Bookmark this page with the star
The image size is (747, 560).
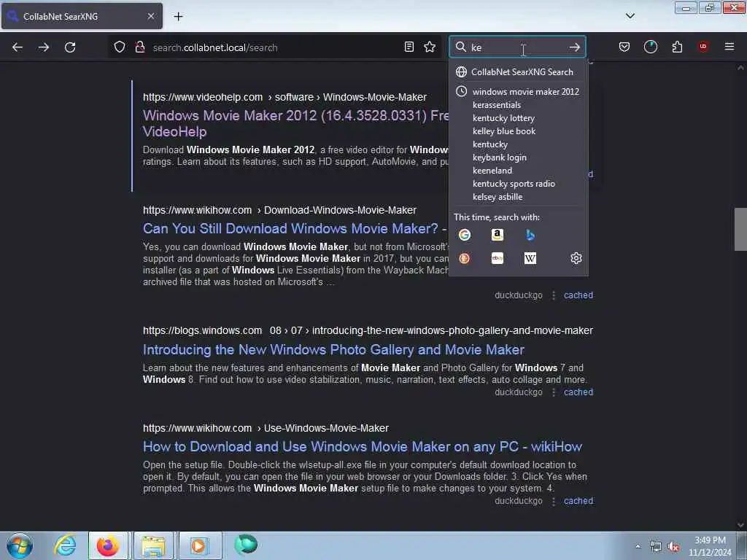(x=430, y=47)
